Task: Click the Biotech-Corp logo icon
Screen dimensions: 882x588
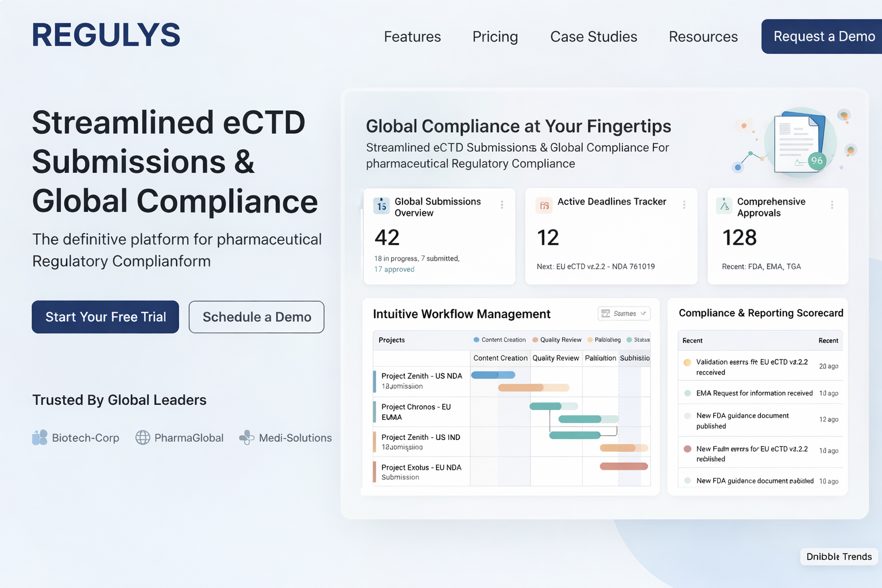Action: coord(40,438)
